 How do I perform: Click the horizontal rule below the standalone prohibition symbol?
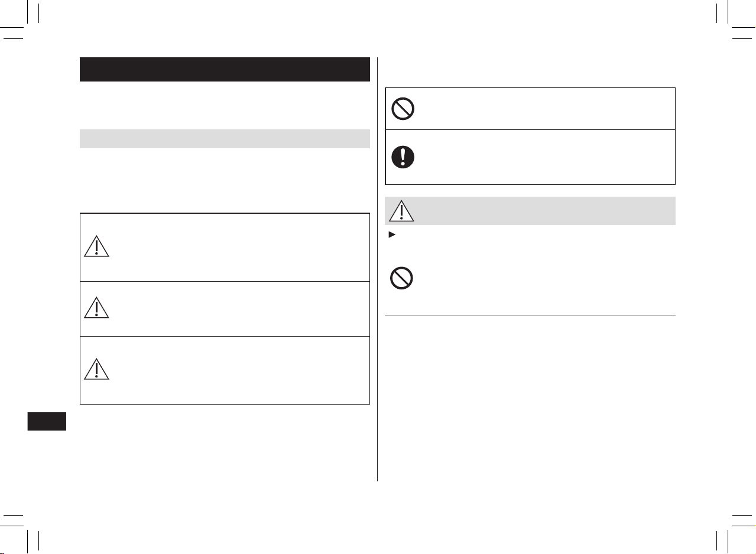coord(530,315)
